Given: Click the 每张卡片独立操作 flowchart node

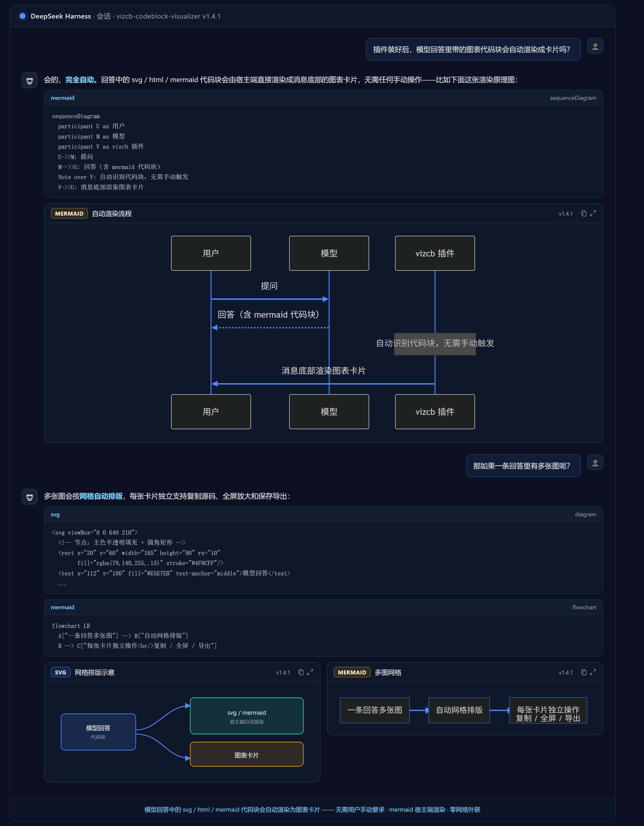Looking at the screenshot, I should click(x=548, y=710).
